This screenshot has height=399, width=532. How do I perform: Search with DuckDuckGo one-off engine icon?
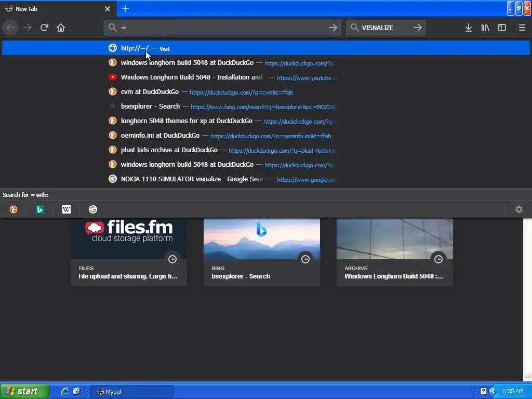tap(13, 209)
